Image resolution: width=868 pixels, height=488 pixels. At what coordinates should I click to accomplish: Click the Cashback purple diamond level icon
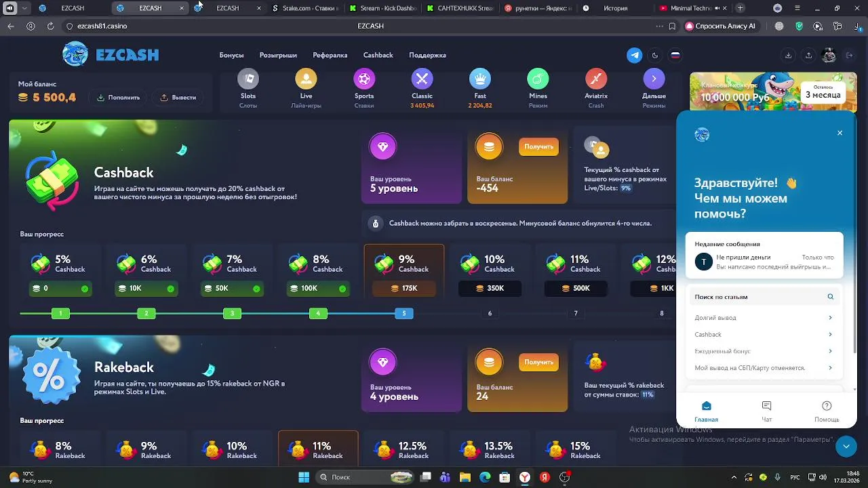(x=383, y=147)
